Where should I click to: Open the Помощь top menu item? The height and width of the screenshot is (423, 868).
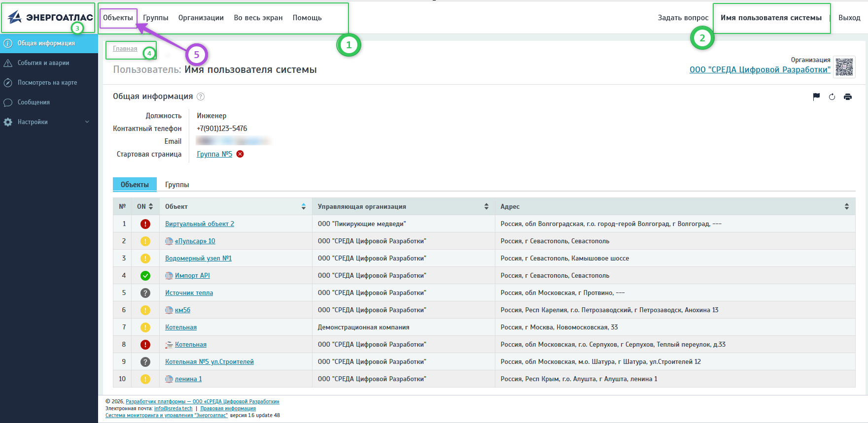click(307, 18)
